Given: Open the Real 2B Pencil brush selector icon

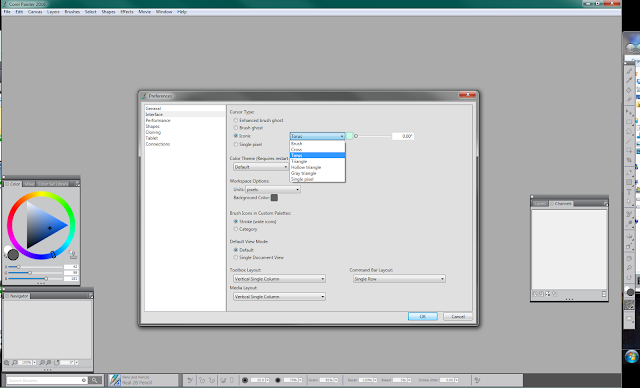Looking at the screenshot, I should click(x=115, y=380).
